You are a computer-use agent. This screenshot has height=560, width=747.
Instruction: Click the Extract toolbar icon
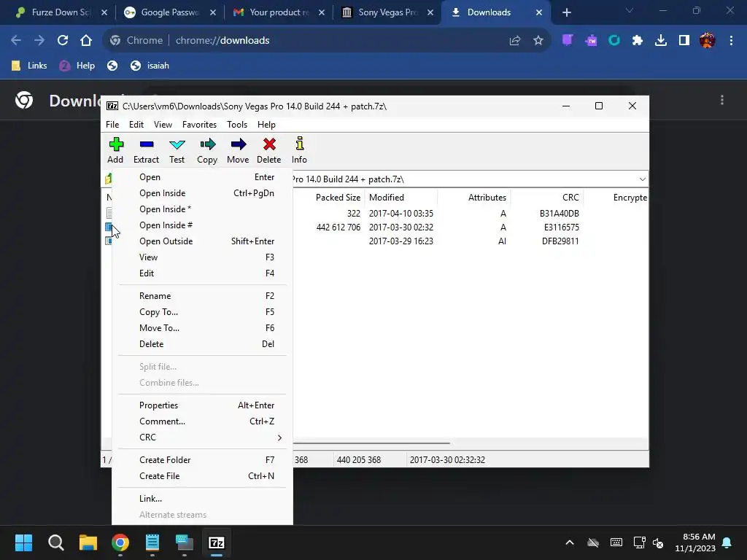click(x=146, y=150)
